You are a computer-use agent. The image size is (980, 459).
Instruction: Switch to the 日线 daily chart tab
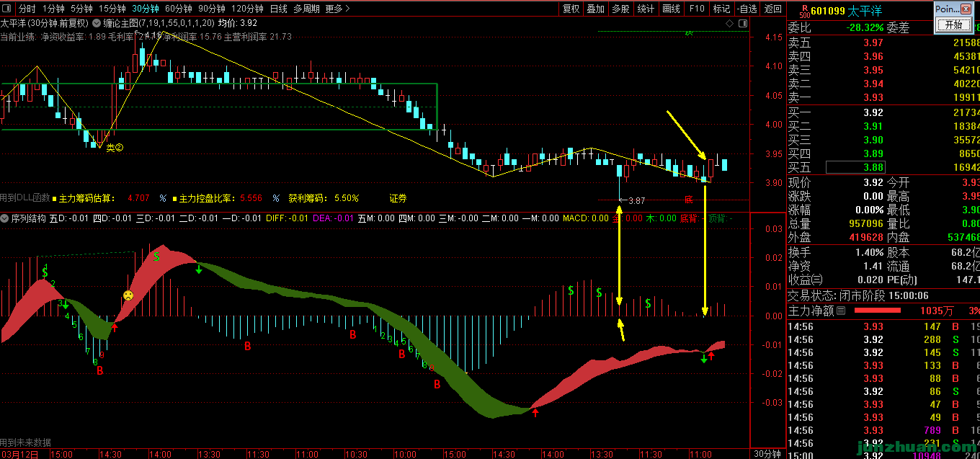[x=278, y=9]
